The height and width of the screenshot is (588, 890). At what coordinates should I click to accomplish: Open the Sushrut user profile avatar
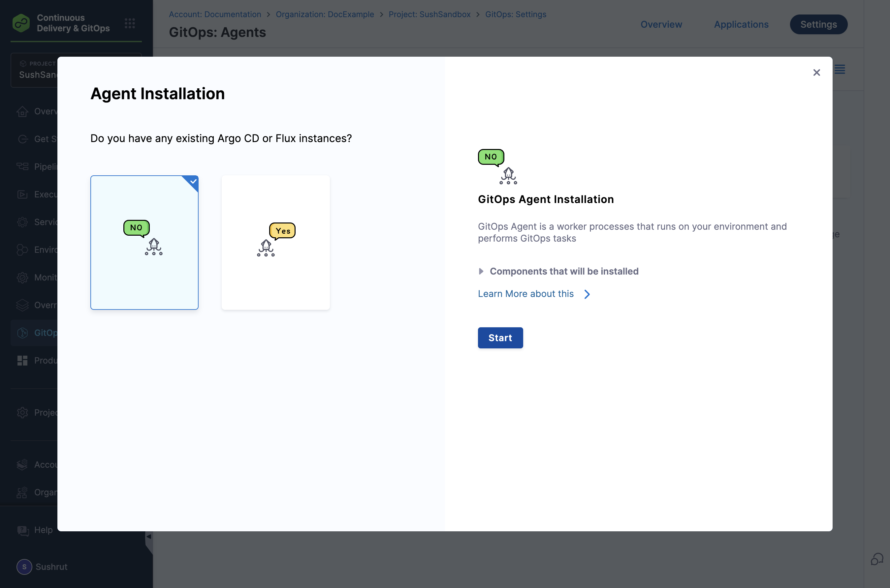tap(24, 567)
